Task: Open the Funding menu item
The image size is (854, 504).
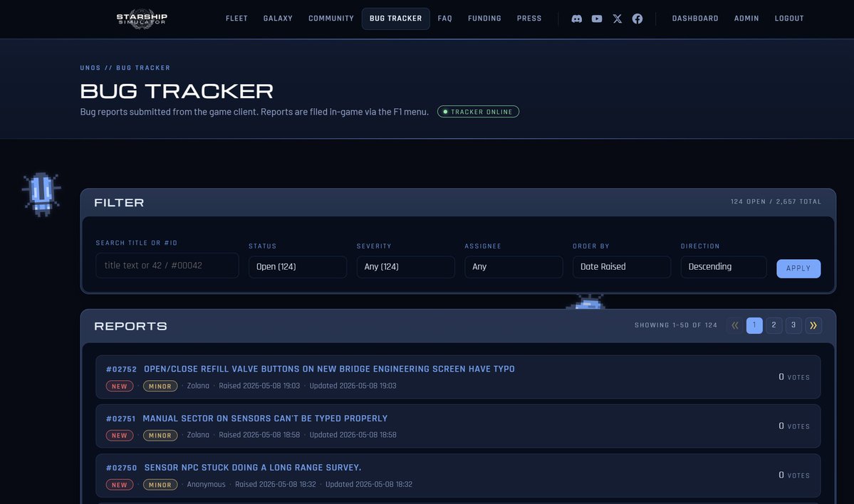Action: click(484, 19)
